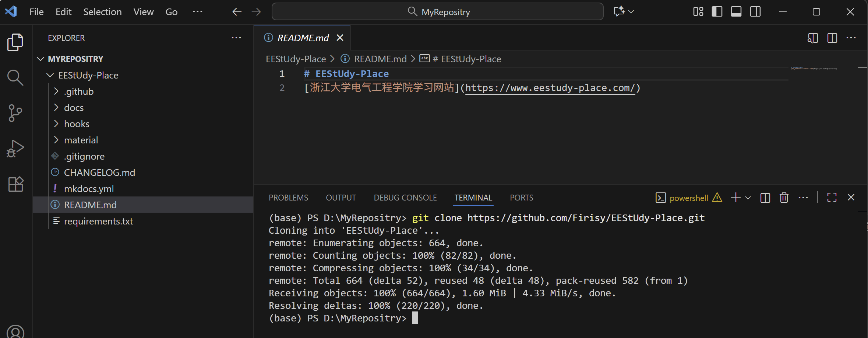Screen dimensions: 868x338
Task: Open the Extensions view
Action: [15, 184]
